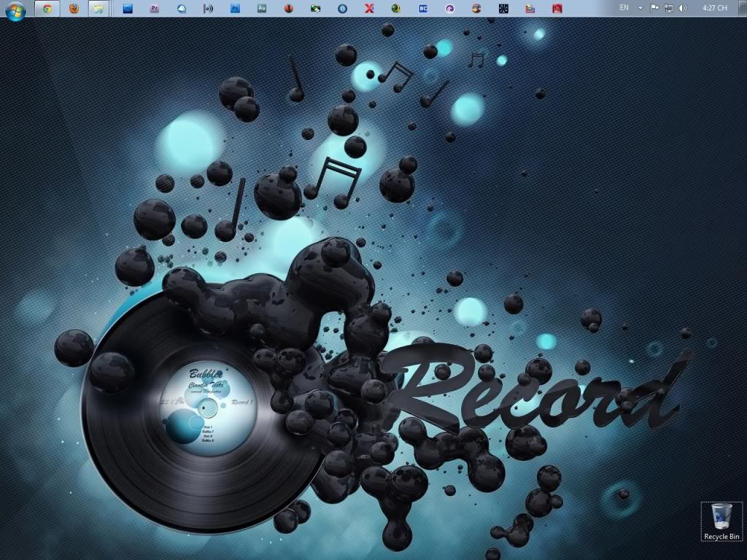Show hidden tray icons arrow
This screenshot has height=560, width=747.
click(x=640, y=8)
